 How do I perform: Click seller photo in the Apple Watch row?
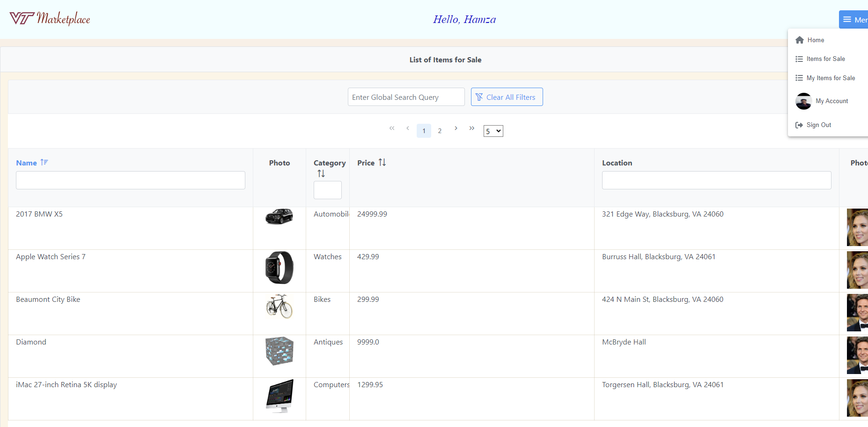pyautogui.click(x=857, y=270)
